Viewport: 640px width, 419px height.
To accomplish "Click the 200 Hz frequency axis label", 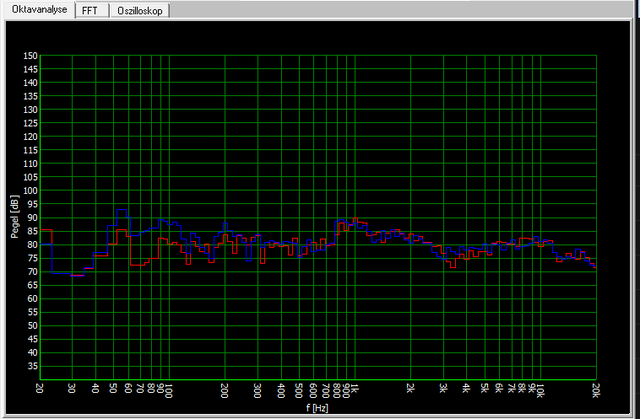I will point(224,390).
